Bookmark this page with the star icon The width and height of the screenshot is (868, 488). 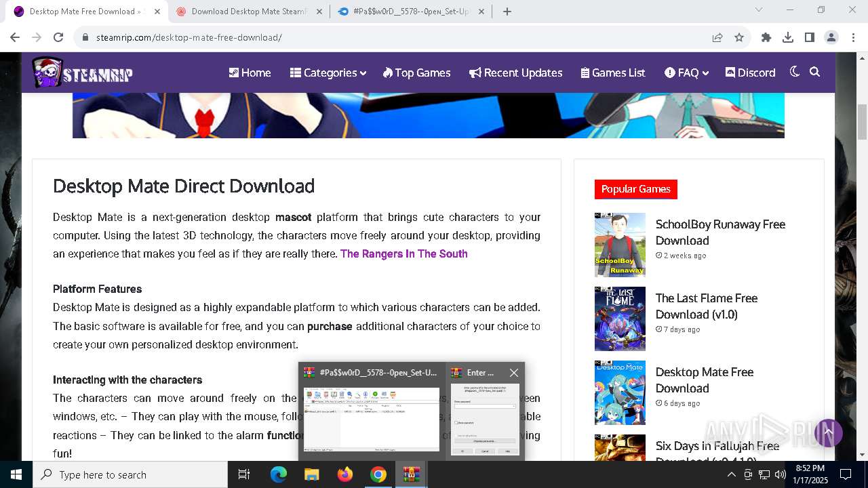[739, 38]
